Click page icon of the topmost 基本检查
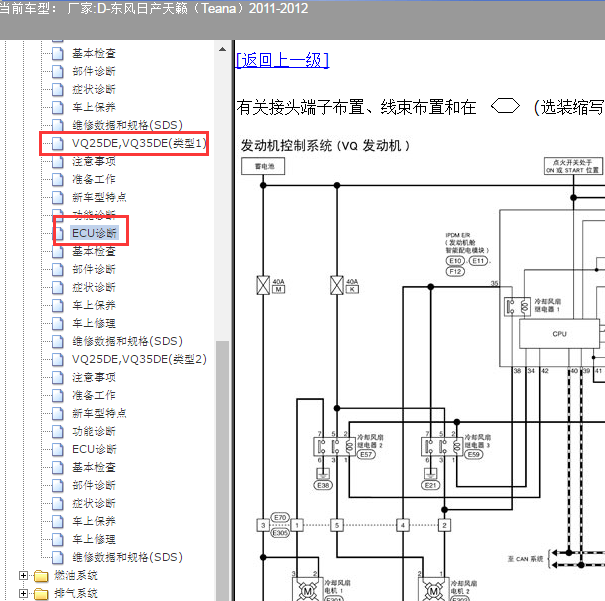The image size is (605, 601). tap(57, 54)
